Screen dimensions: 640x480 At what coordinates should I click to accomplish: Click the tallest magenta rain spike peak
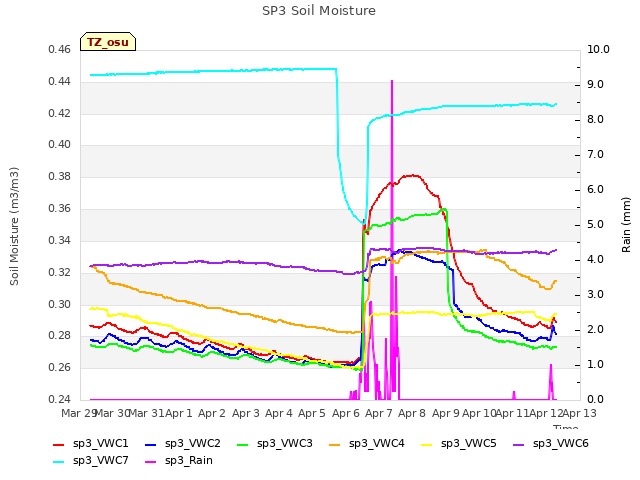click(x=392, y=81)
